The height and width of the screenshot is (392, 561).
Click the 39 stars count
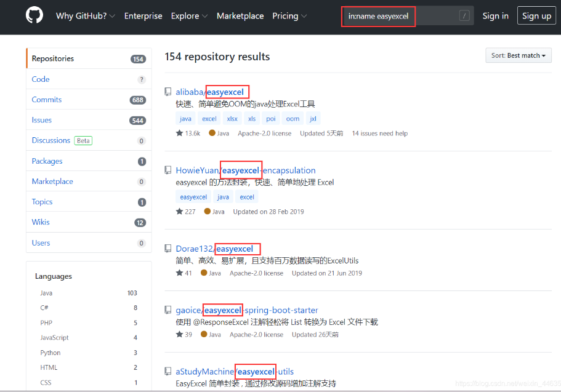coord(184,335)
